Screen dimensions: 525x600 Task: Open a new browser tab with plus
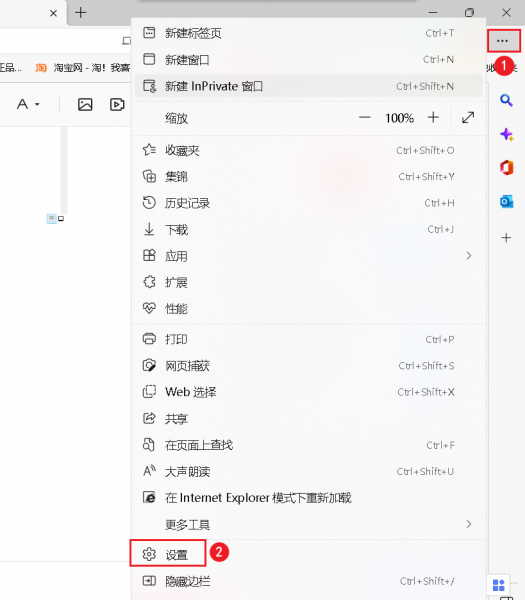pos(80,13)
